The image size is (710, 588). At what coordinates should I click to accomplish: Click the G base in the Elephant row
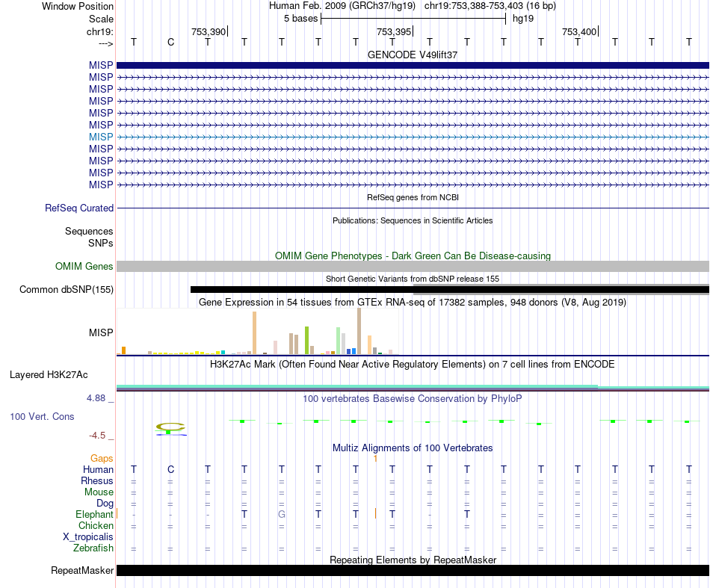(282, 514)
